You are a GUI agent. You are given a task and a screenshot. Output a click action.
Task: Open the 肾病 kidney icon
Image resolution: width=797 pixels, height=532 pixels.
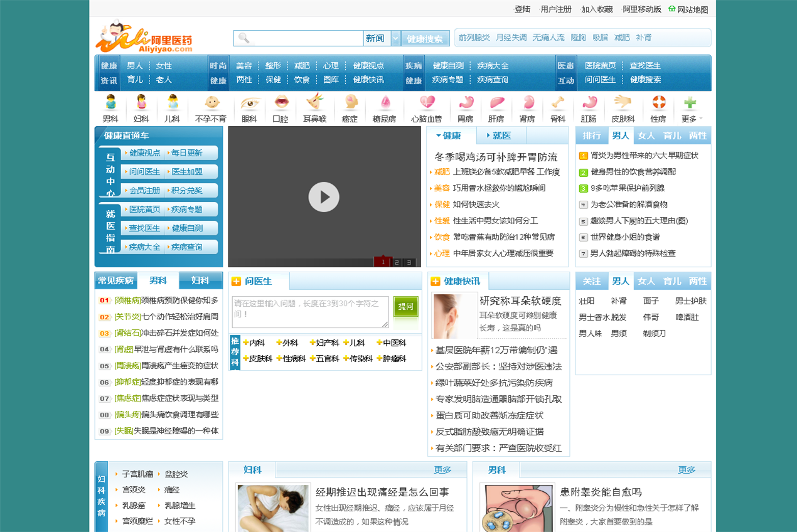(528, 102)
